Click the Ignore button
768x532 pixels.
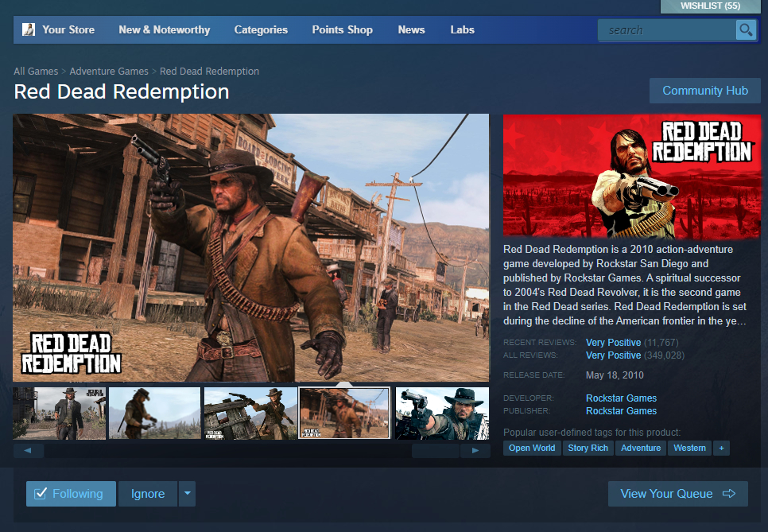pyautogui.click(x=147, y=493)
